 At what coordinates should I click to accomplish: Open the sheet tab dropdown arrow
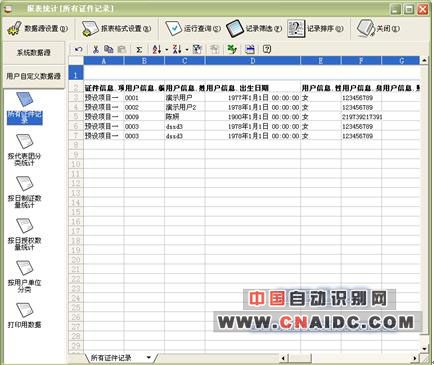click(x=149, y=358)
